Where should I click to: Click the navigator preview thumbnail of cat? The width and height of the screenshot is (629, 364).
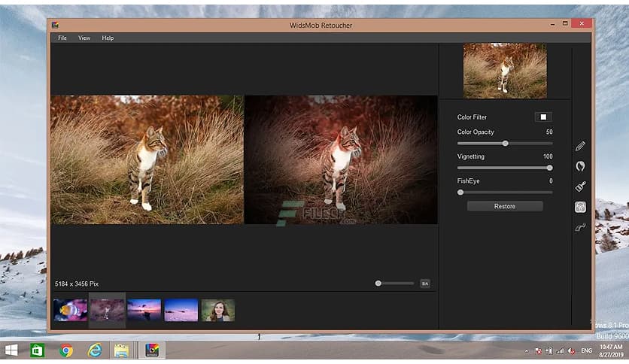pyautogui.click(x=505, y=71)
